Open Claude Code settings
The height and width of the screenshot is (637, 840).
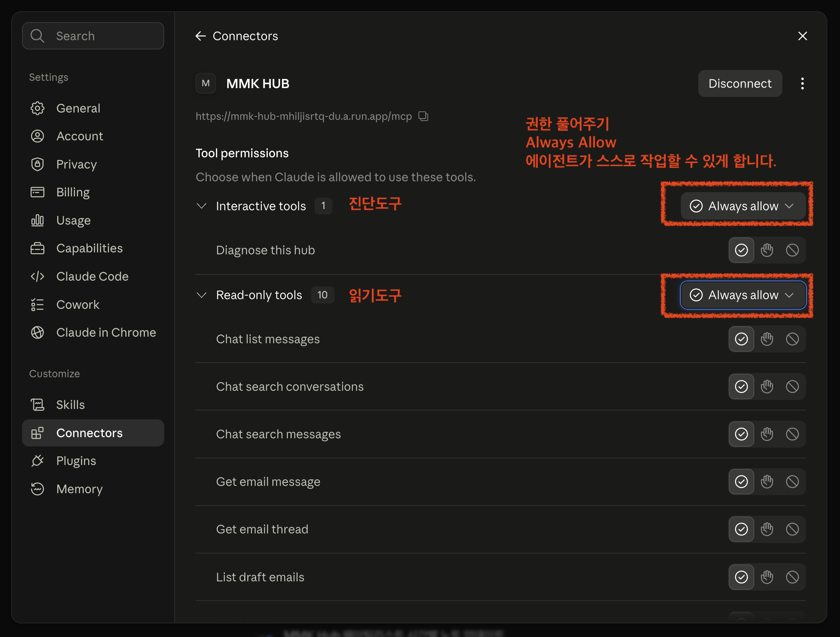[93, 276]
